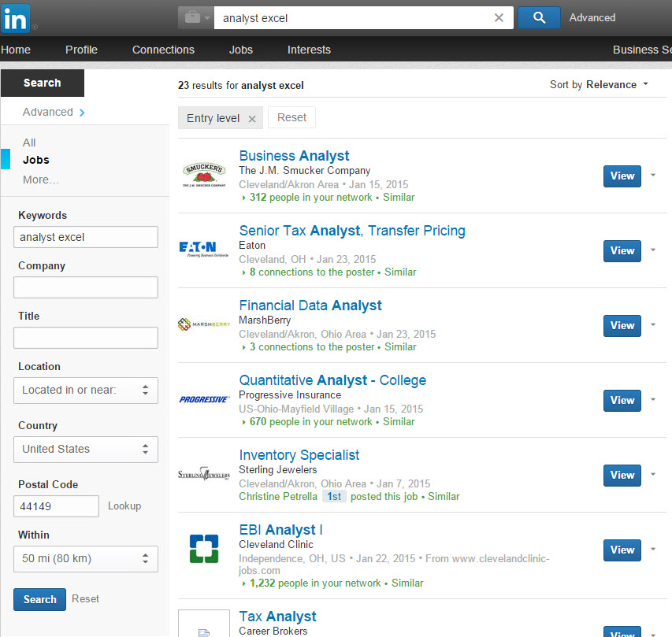The image size is (672, 637).
Task: Remove the Entry level filter
Action: [x=252, y=119]
